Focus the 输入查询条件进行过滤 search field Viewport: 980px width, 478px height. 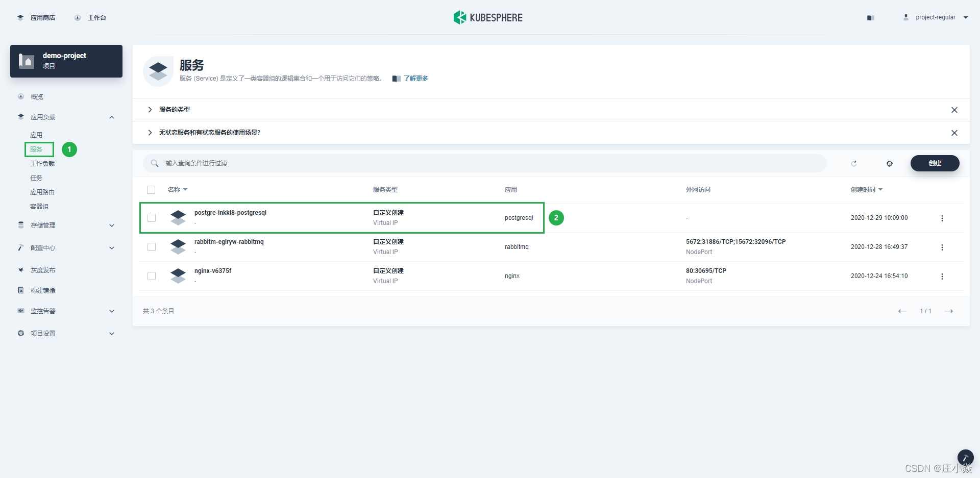coord(485,163)
